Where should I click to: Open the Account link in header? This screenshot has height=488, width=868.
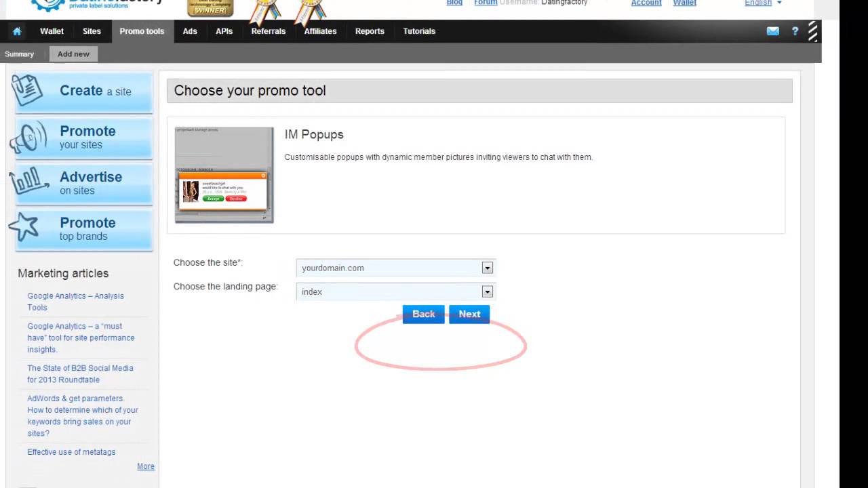646,3
